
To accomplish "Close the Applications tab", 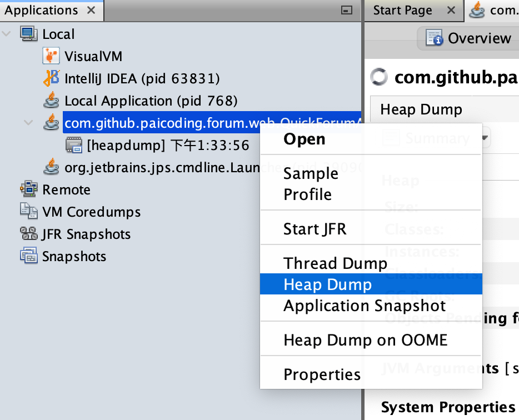I will tap(92, 11).
